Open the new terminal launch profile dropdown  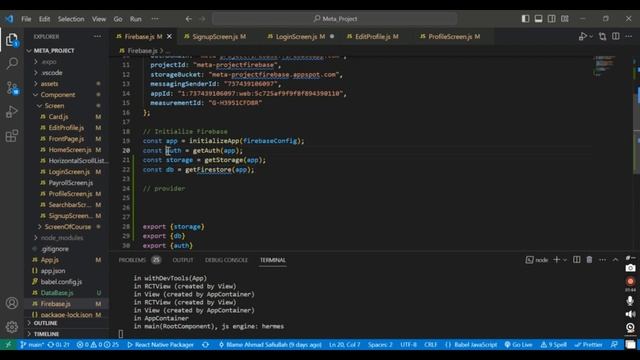click(x=565, y=260)
